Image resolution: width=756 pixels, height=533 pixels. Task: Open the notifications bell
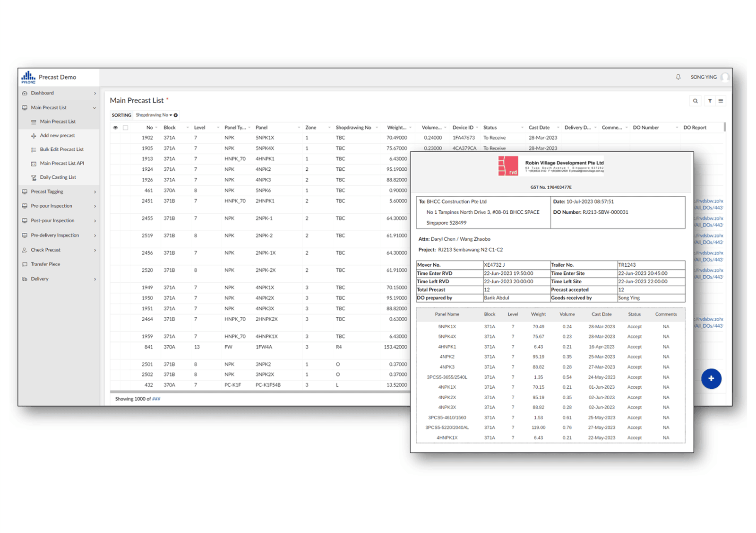coord(678,77)
